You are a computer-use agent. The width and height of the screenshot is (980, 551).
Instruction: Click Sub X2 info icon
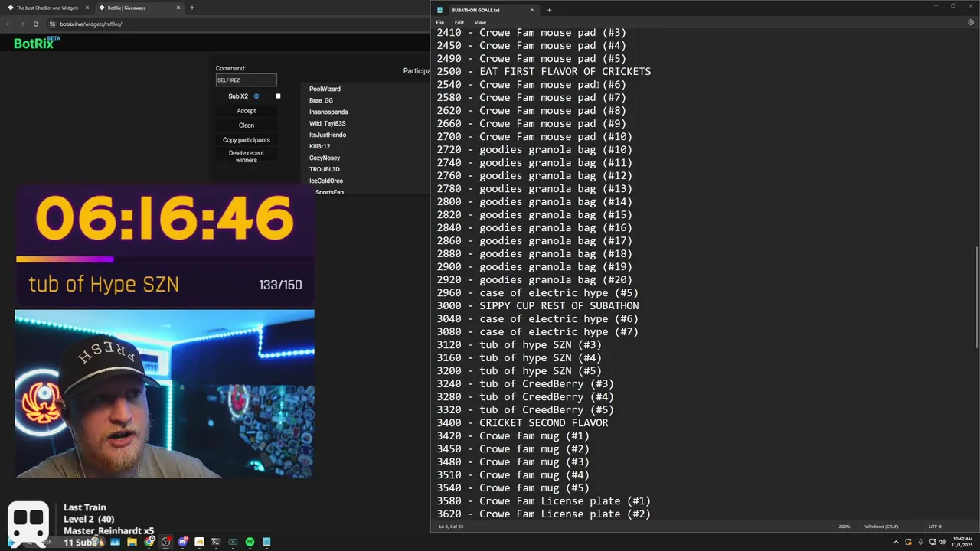pos(256,96)
